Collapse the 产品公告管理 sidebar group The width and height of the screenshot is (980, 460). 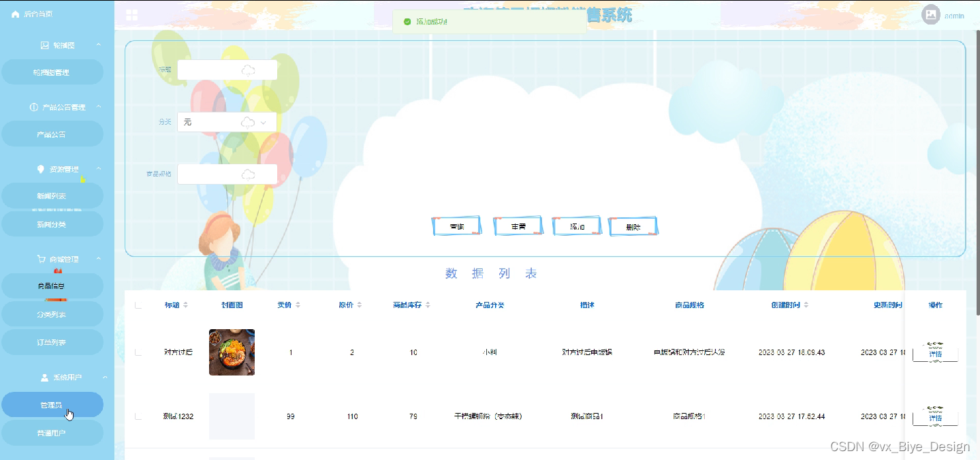98,107
